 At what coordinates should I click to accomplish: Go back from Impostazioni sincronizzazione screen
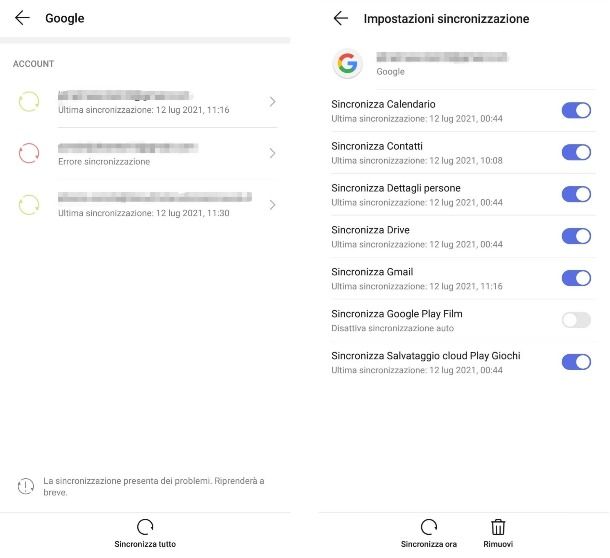(341, 18)
